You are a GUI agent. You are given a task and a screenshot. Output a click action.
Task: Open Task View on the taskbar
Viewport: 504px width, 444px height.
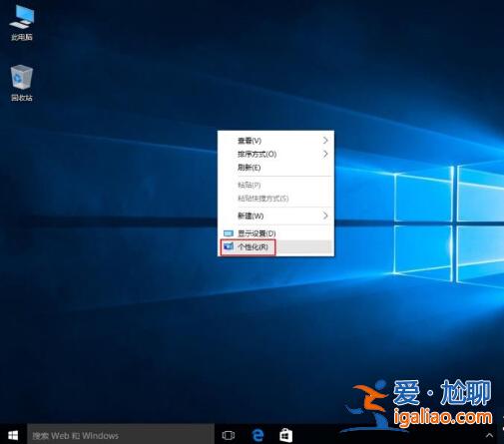229,435
